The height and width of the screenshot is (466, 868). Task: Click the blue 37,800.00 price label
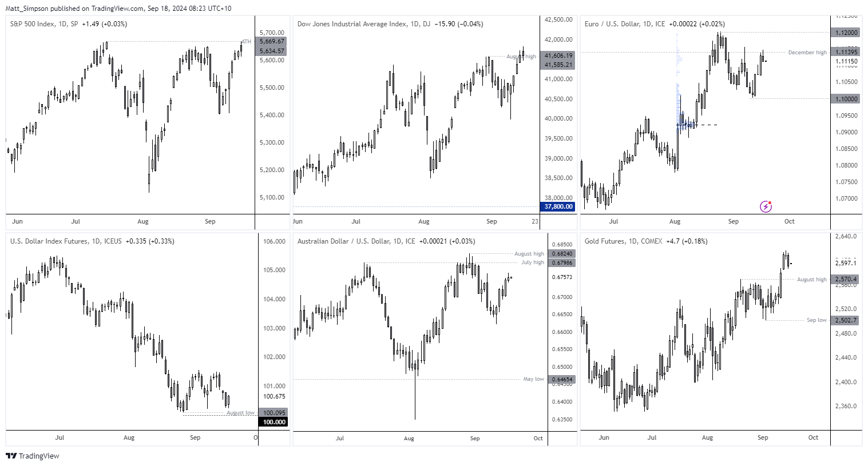tap(558, 206)
